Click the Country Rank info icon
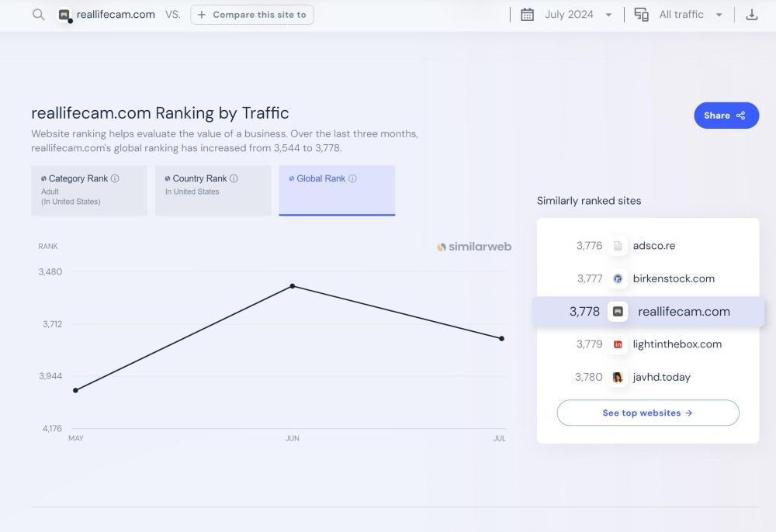 [x=234, y=178]
